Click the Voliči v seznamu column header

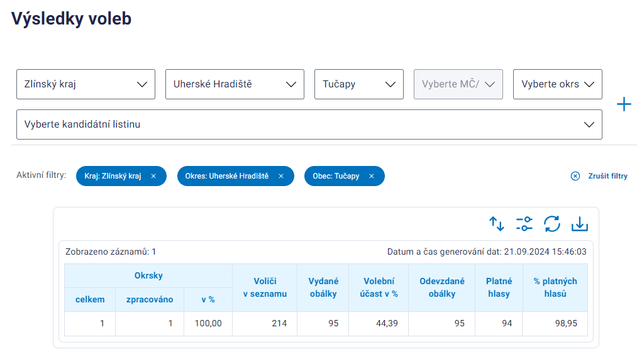pos(265,288)
